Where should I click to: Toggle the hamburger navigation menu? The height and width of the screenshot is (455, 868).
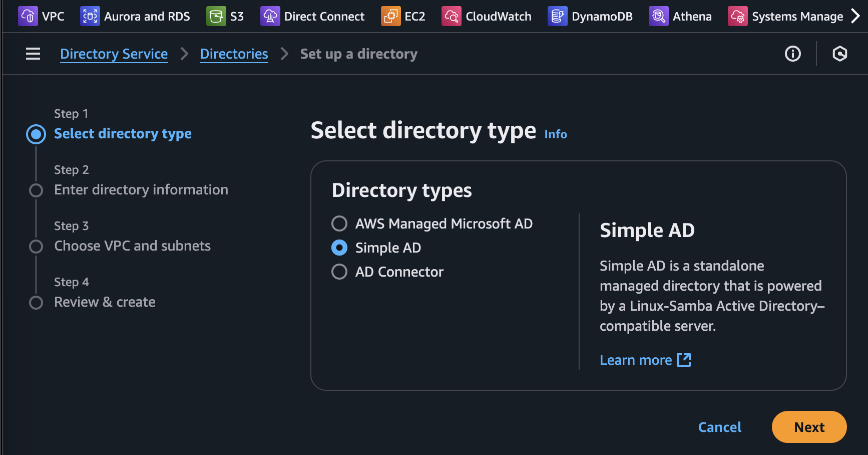coord(33,54)
